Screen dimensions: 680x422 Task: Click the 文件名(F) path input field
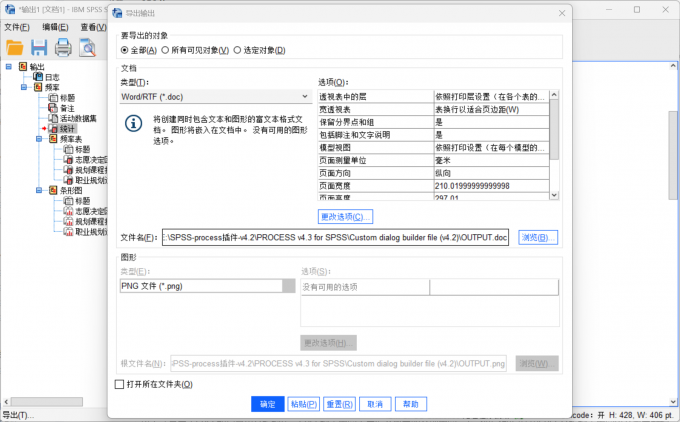pyautogui.click(x=335, y=237)
